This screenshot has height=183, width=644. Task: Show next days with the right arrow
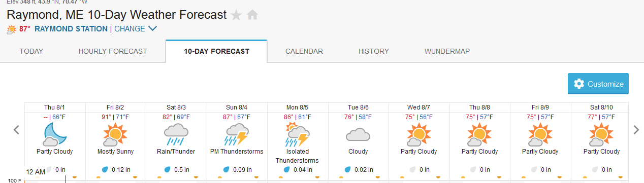click(x=636, y=130)
